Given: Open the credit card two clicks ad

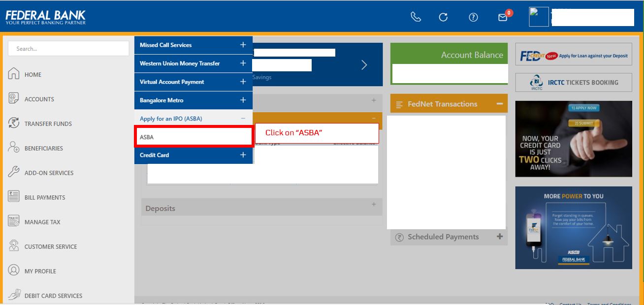Looking at the screenshot, I should [x=574, y=139].
